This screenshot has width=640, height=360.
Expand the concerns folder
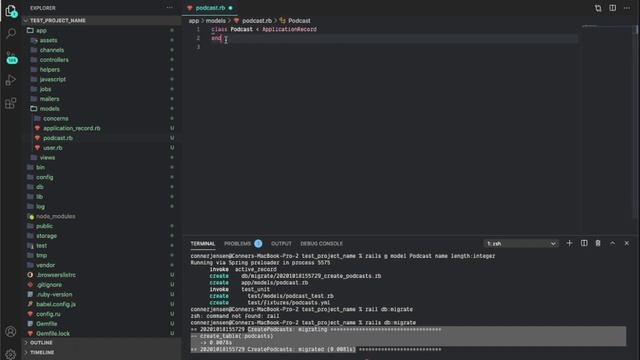click(56, 118)
